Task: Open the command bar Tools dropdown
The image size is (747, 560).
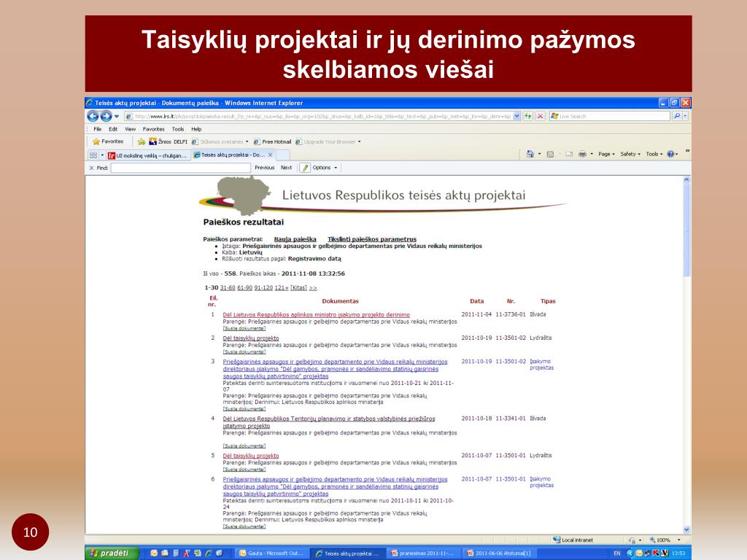Action: (654, 154)
